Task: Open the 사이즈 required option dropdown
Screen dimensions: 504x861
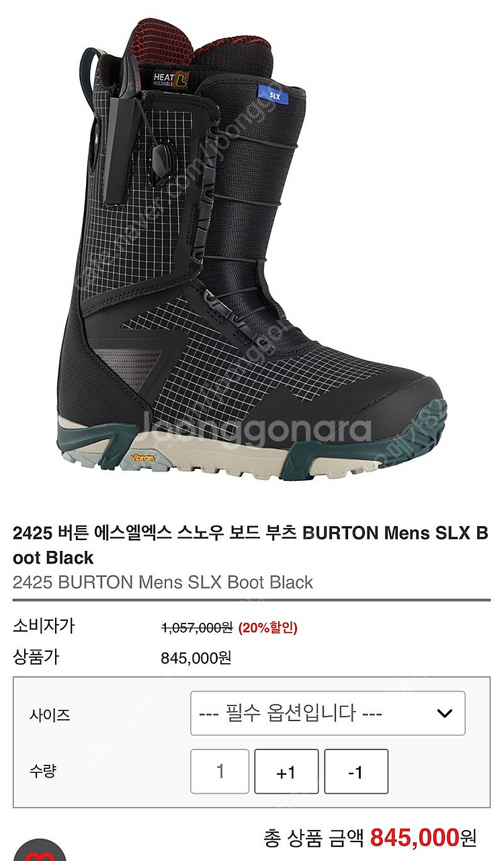Action: point(327,713)
